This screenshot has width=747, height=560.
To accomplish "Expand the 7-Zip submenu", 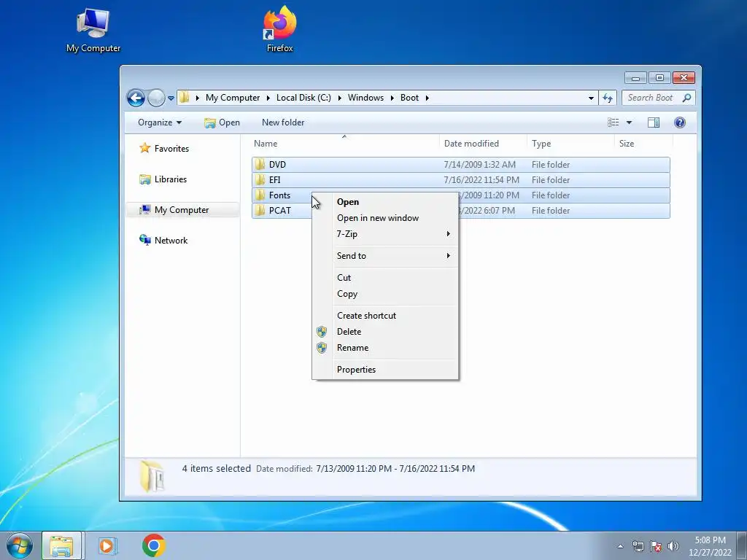I will tap(385, 234).
